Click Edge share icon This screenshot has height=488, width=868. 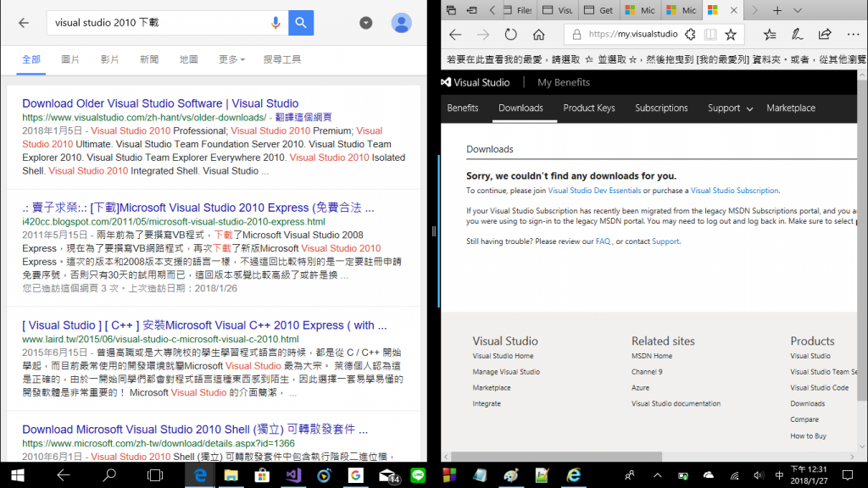point(825,34)
